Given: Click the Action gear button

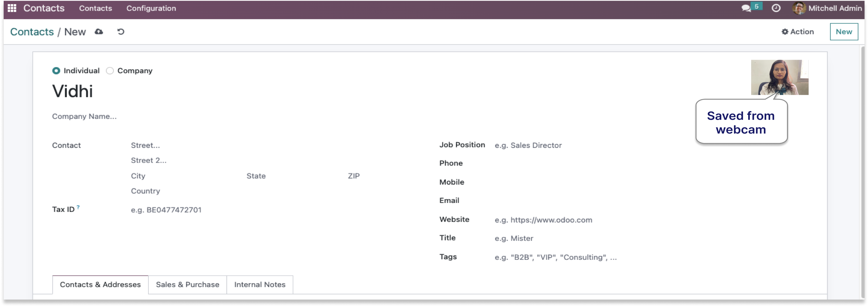Looking at the screenshot, I should click(x=798, y=32).
